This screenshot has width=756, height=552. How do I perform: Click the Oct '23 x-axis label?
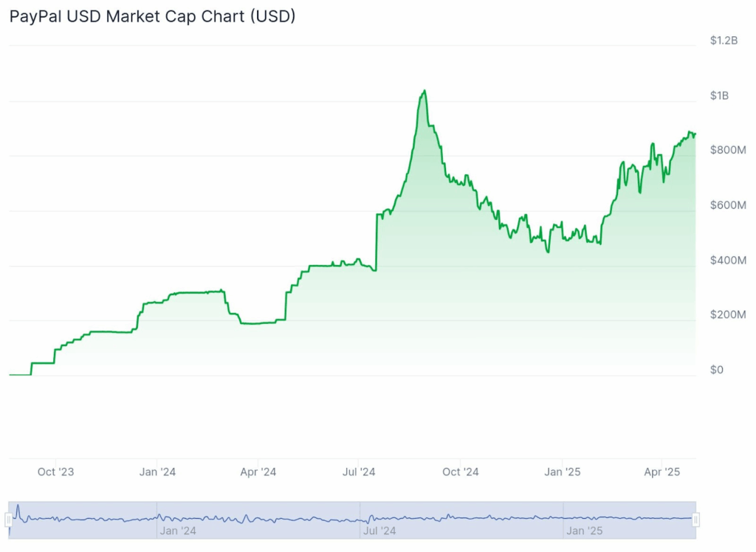(56, 472)
